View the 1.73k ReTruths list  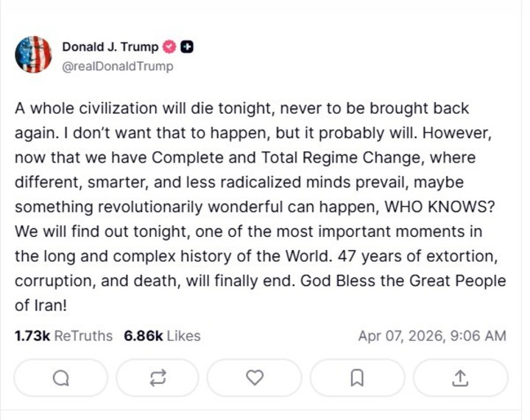(x=63, y=335)
